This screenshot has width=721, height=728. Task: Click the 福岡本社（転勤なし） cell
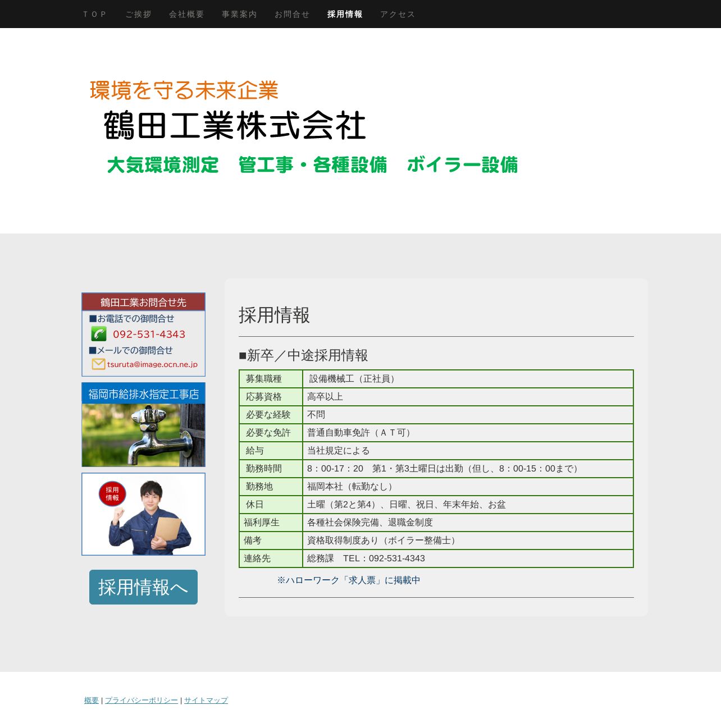click(x=468, y=487)
